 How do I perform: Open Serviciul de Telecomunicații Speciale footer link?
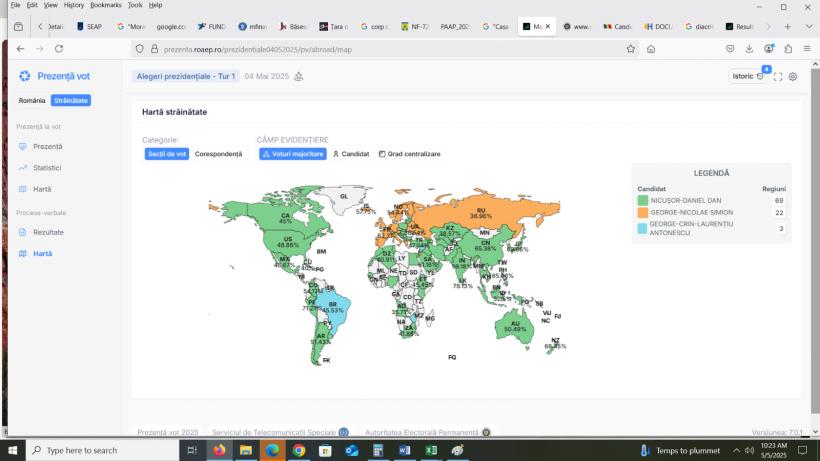pos(280,432)
